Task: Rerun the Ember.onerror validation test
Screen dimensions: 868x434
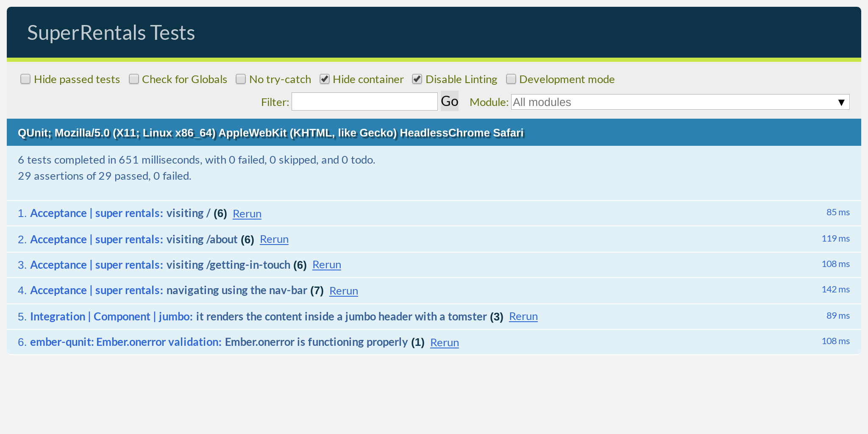Action: click(x=445, y=343)
